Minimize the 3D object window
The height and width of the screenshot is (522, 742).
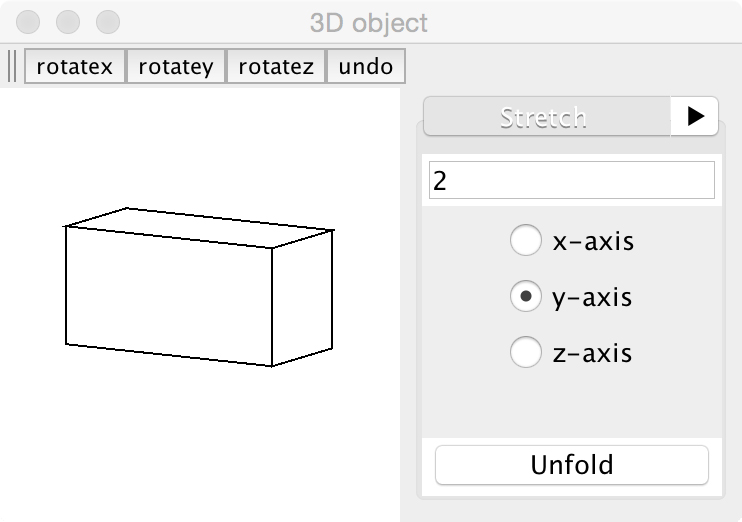click(68, 21)
